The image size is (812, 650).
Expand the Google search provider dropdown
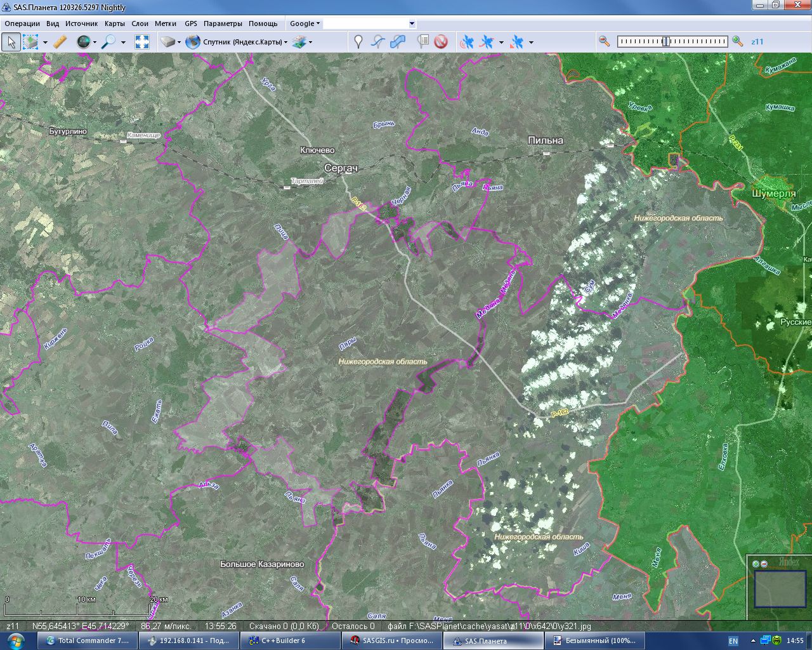tap(304, 23)
